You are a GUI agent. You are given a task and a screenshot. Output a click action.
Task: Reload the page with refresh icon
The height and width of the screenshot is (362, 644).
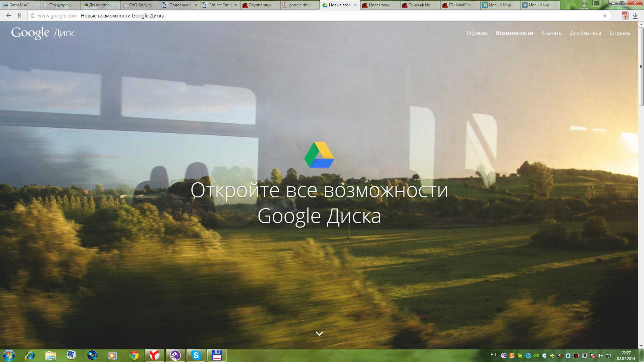pos(33,15)
